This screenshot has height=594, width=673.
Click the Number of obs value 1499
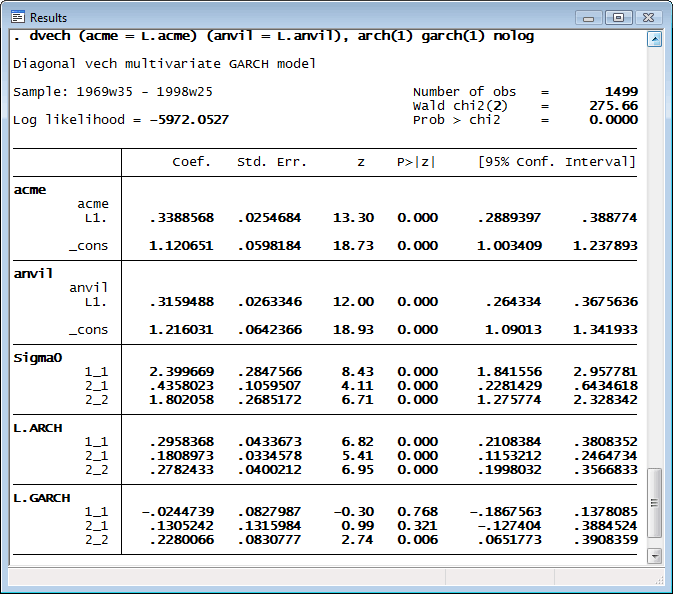(x=621, y=91)
